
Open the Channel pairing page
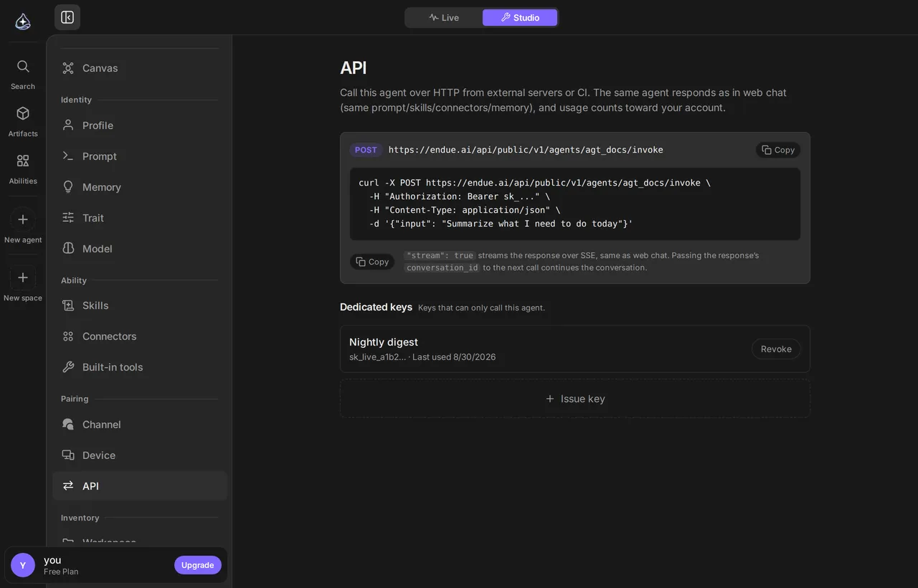pos(140,425)
